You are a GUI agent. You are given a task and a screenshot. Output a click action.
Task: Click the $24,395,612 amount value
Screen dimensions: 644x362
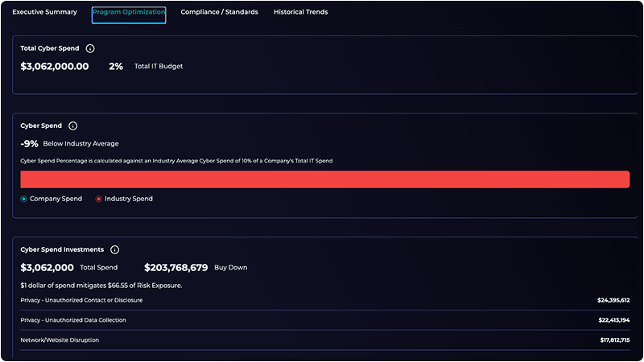[x=613, y=300]
